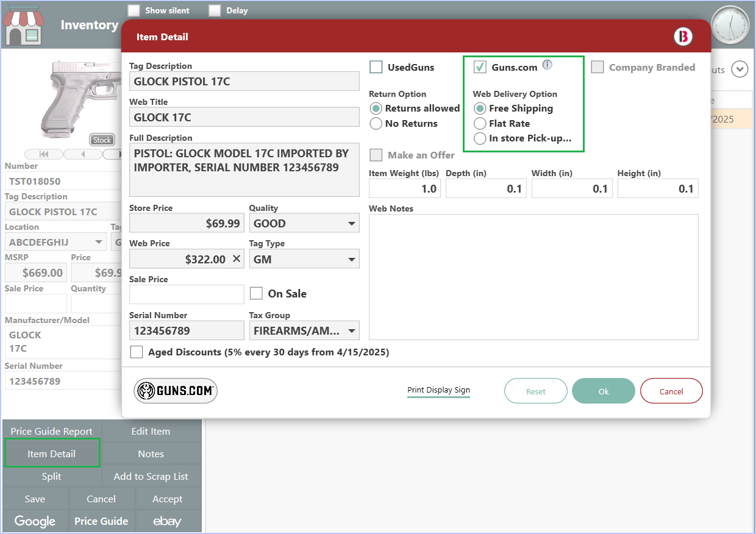Click the empty Sale Price field in the Item Detail dialog
Image resolution: width=756 pixels, height=534 pixels.
[187, 294]
